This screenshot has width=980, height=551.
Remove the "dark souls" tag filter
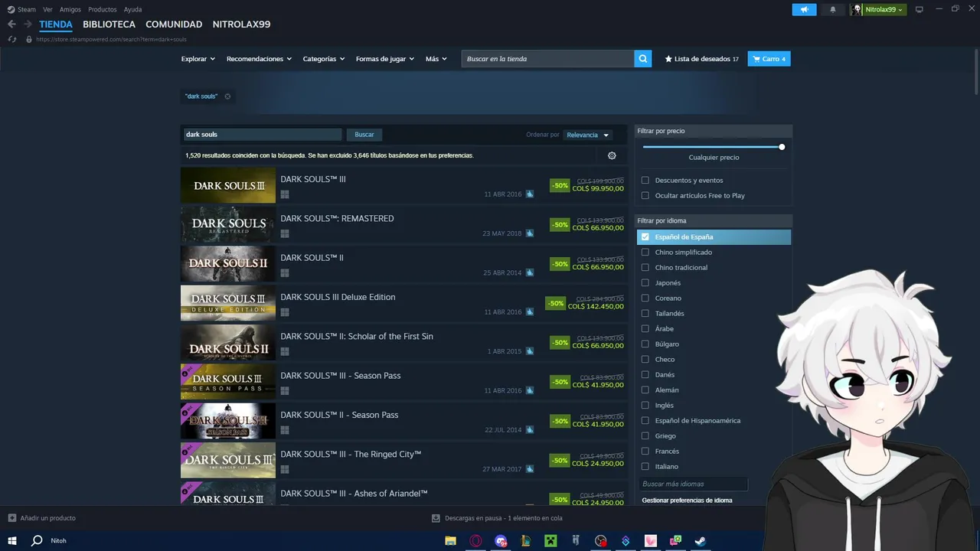(x=227, y=96)
